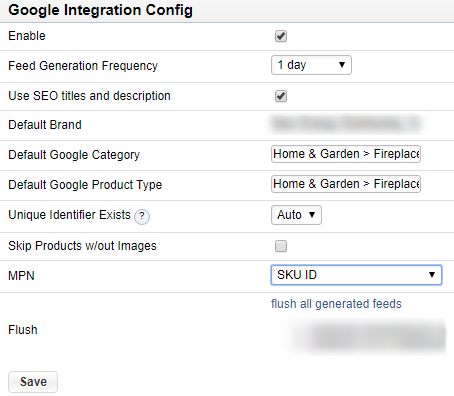
Task: Click the Default Brand label
Action: coord(45,125)
